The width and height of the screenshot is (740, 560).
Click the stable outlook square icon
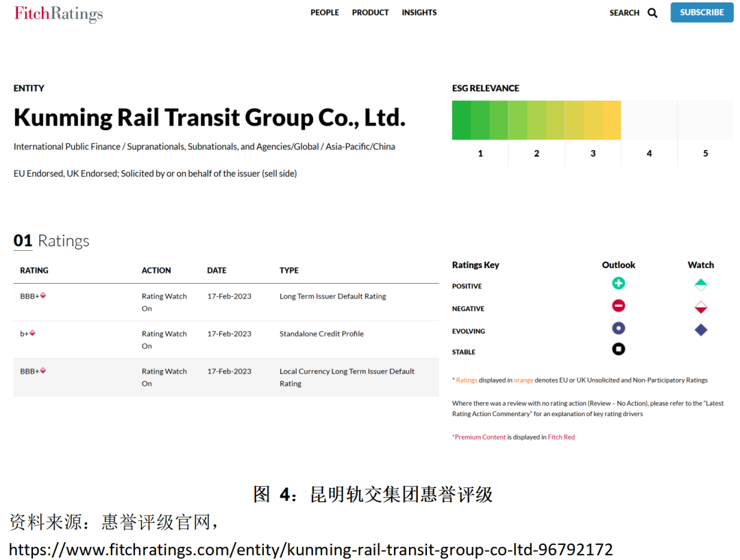point(618,350)
